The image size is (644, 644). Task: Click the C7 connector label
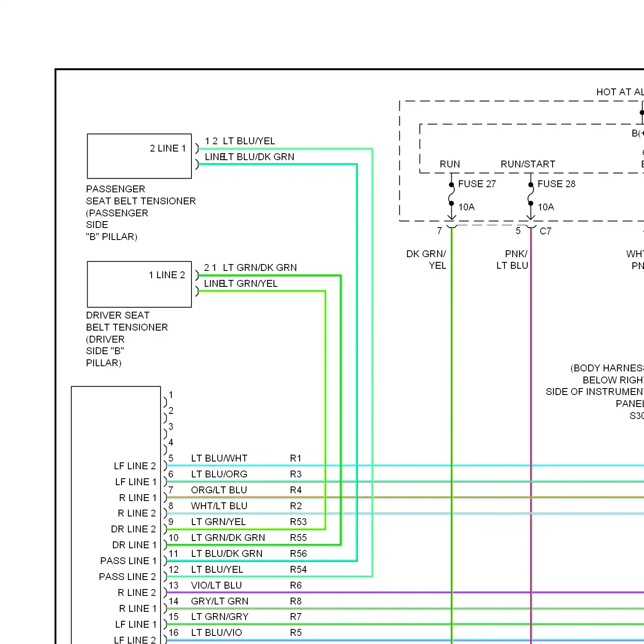pyautogui.click(x=545, y=231)
